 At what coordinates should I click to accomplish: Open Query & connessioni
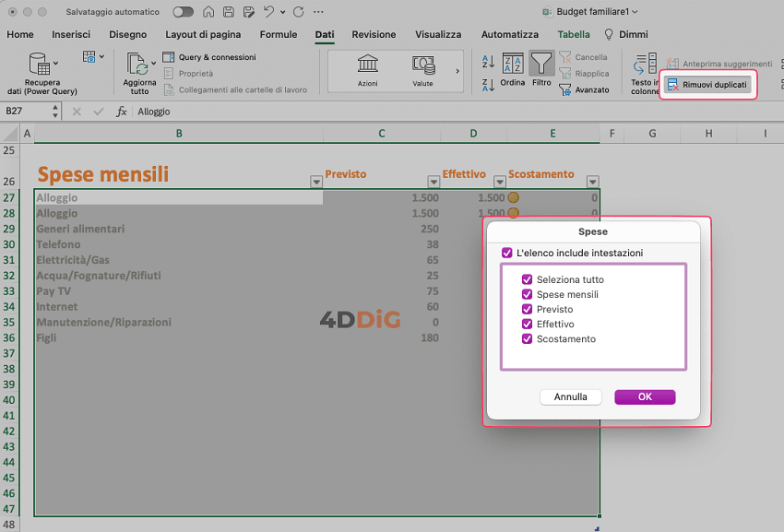[210, 57]
